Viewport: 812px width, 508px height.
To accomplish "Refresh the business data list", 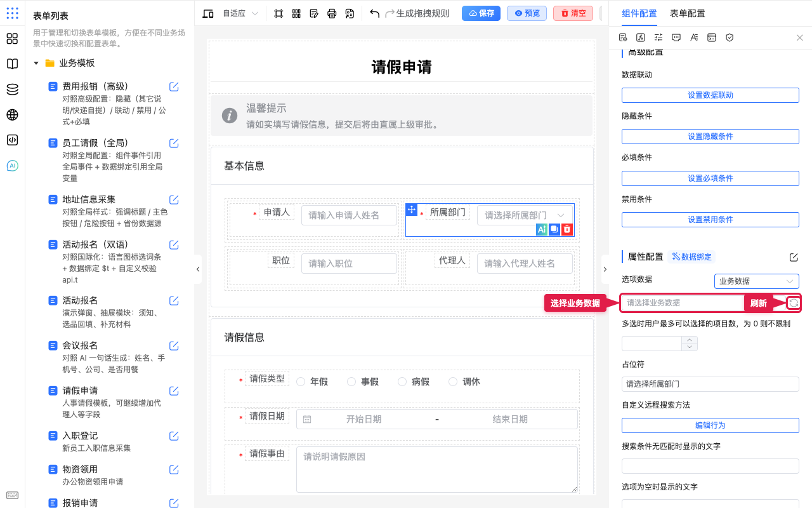I will 793,303.
